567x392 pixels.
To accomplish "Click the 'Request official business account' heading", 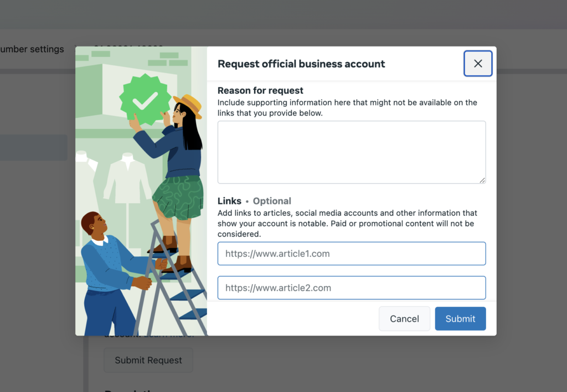I will [301, 64].
